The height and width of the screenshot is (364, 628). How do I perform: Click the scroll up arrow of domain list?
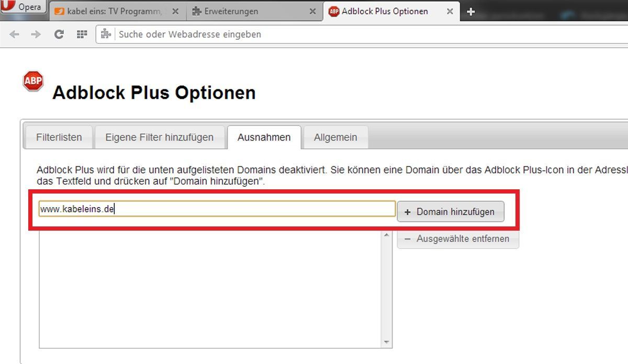(x=387, y=236)
